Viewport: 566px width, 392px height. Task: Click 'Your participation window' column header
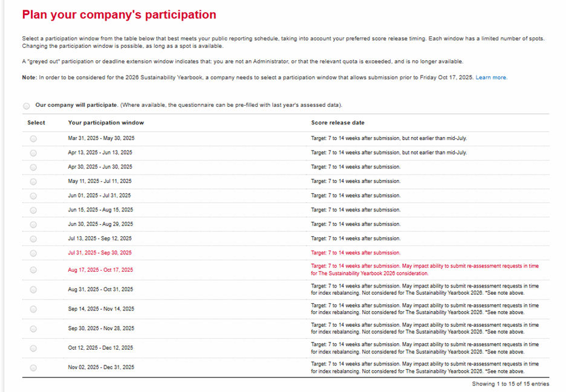point(106,123)
